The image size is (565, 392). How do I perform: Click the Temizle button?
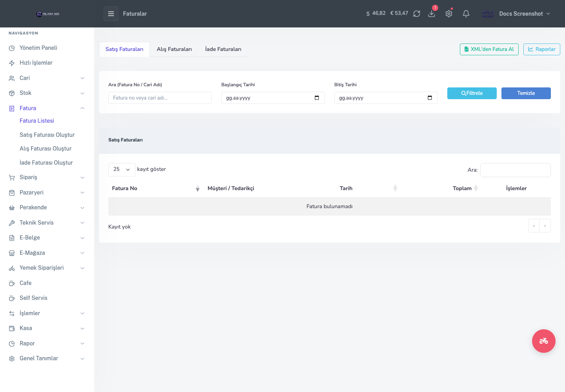(x=526, y=93)
